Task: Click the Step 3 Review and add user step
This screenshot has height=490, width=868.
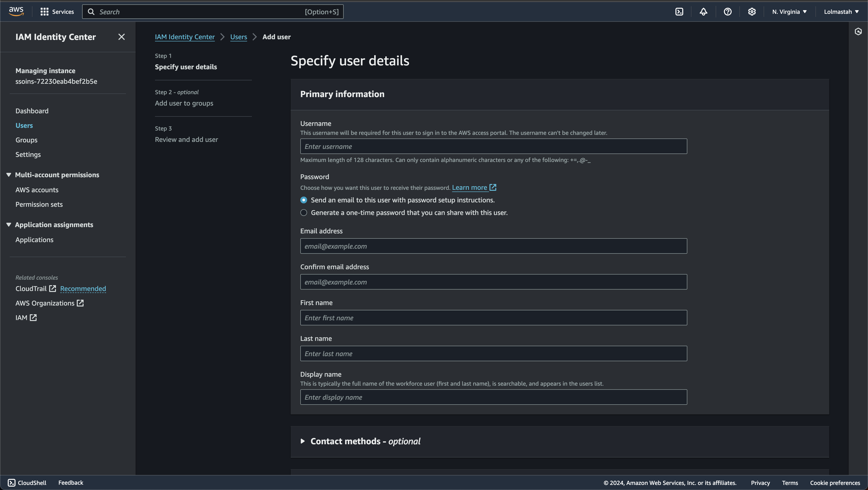Action: point(186,139)
